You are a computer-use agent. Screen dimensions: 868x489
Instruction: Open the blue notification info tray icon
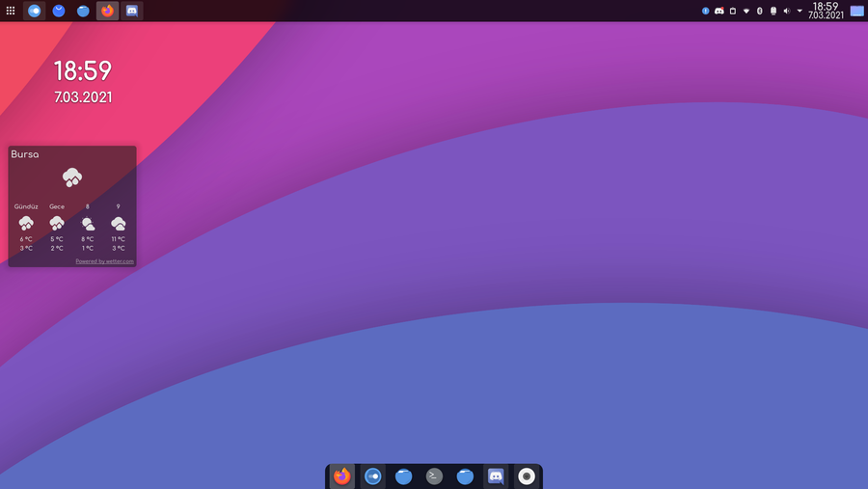[x=705, y=11]
